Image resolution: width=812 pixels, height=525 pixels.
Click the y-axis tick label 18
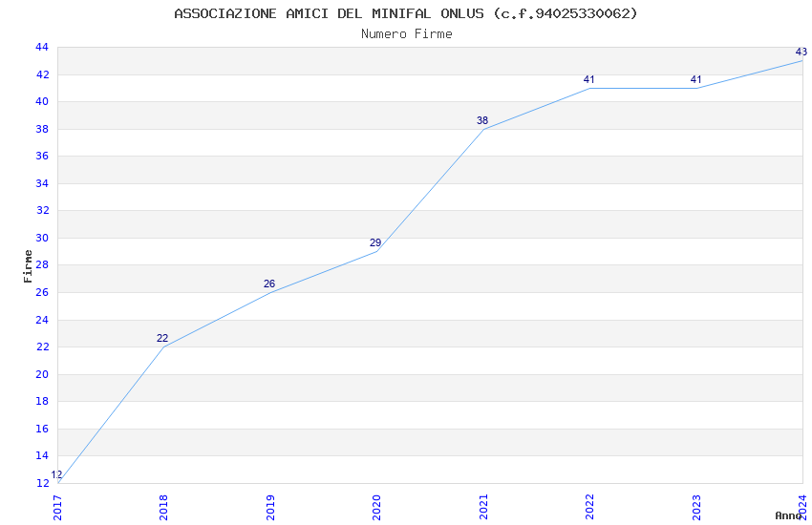[x=42, y=401]
